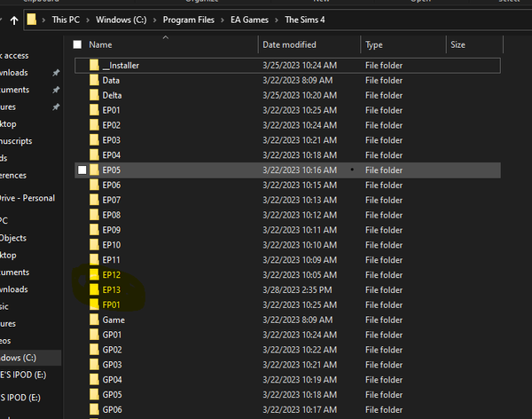Navigate to This PC in the address bar
The image size is (532, 419).
[66, 20]
